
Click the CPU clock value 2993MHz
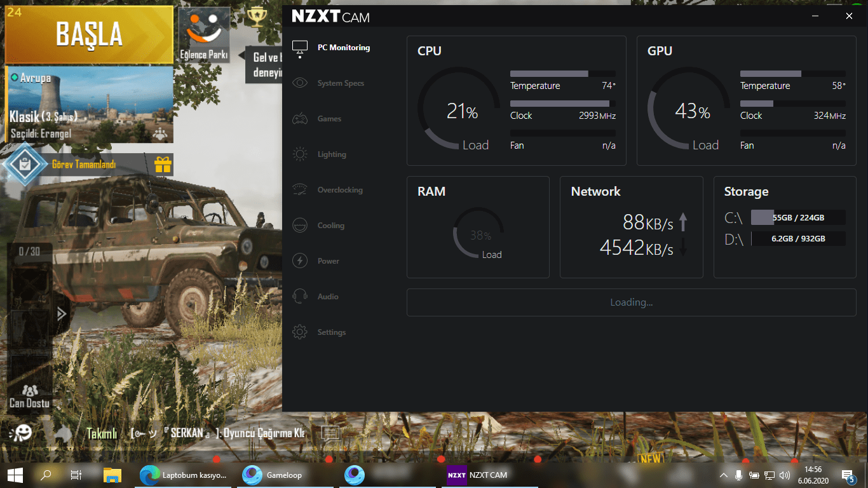(x=597, y=116)
